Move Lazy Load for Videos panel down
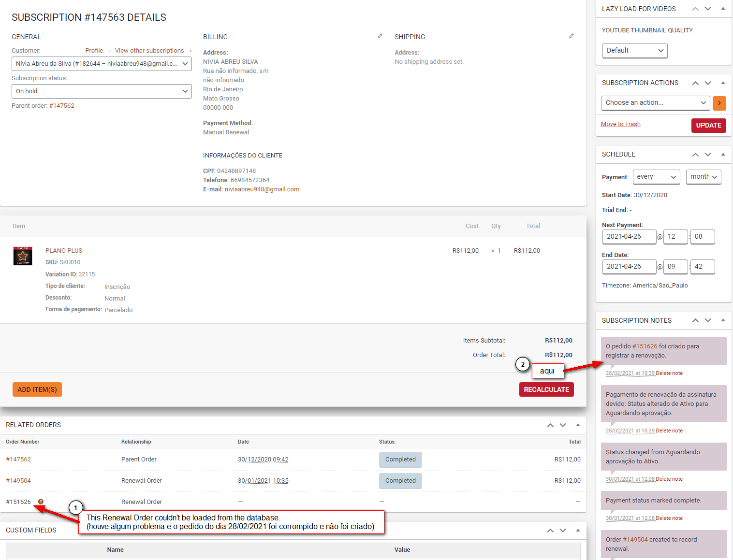733x560 pixels. (708, 9)
